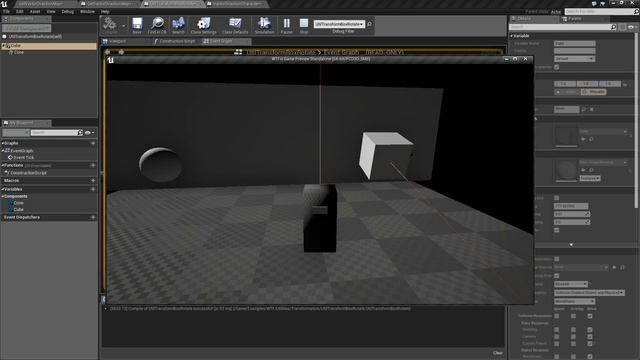Toggle Collision Responses Overlap checkbox
Screen dimensions: 640x360
point(573,316)
